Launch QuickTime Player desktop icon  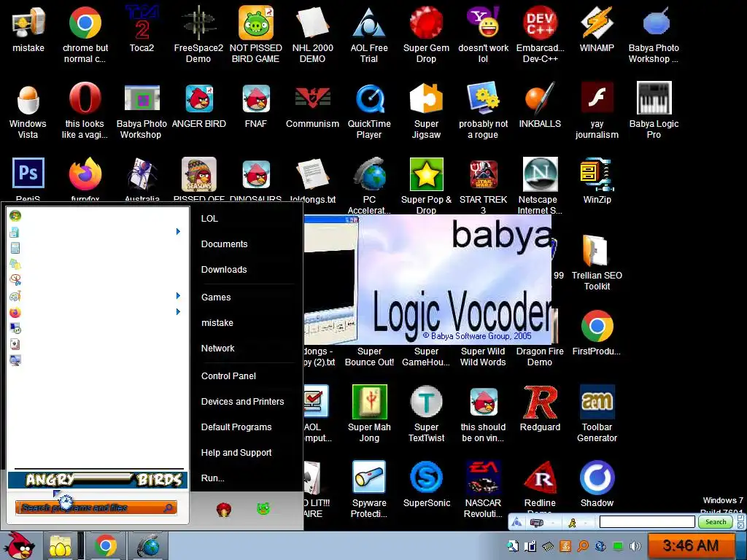pos(369,98)
